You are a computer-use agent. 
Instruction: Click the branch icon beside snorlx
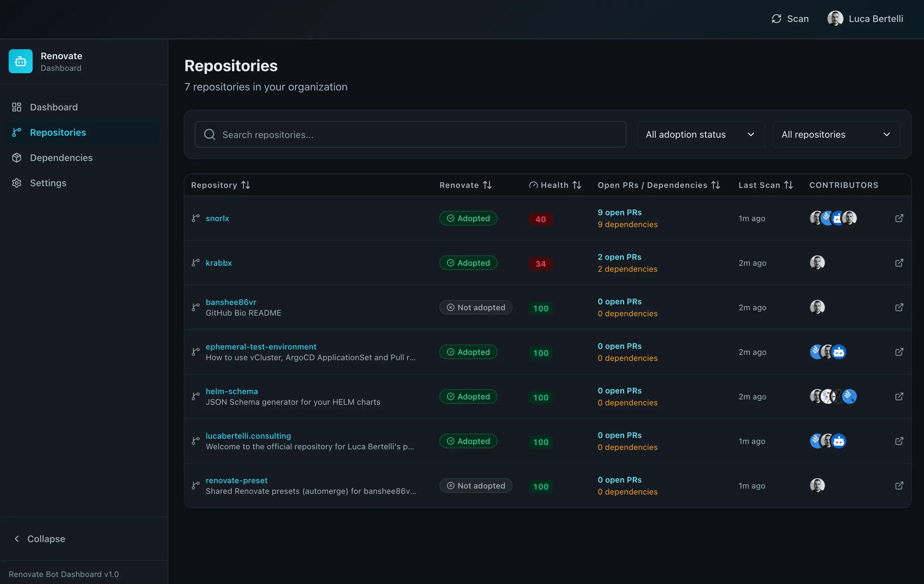196,218
